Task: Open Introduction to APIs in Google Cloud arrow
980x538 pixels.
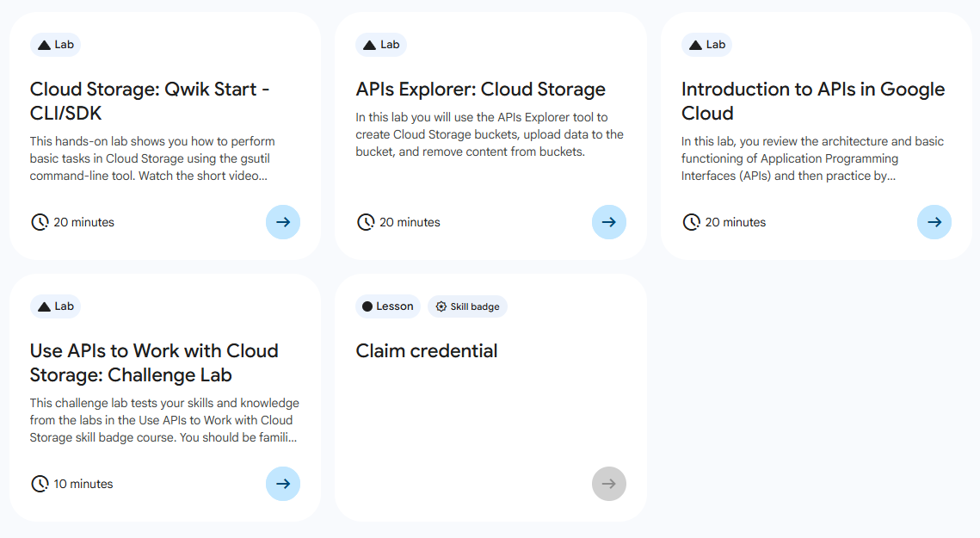Action: [x=934, y=222]
